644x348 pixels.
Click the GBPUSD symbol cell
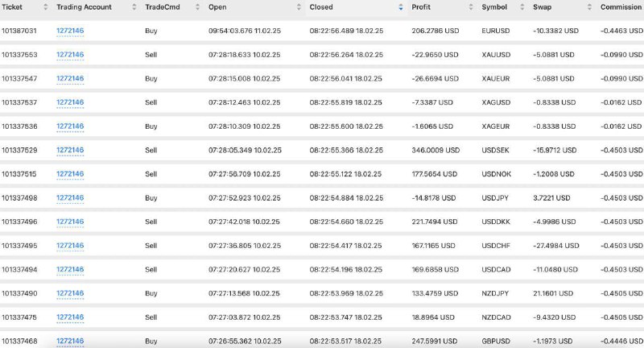495,341
